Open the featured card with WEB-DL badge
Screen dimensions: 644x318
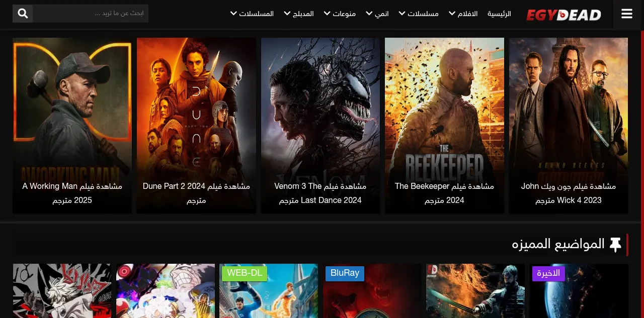pyautogui.click(x=269, y=291)
